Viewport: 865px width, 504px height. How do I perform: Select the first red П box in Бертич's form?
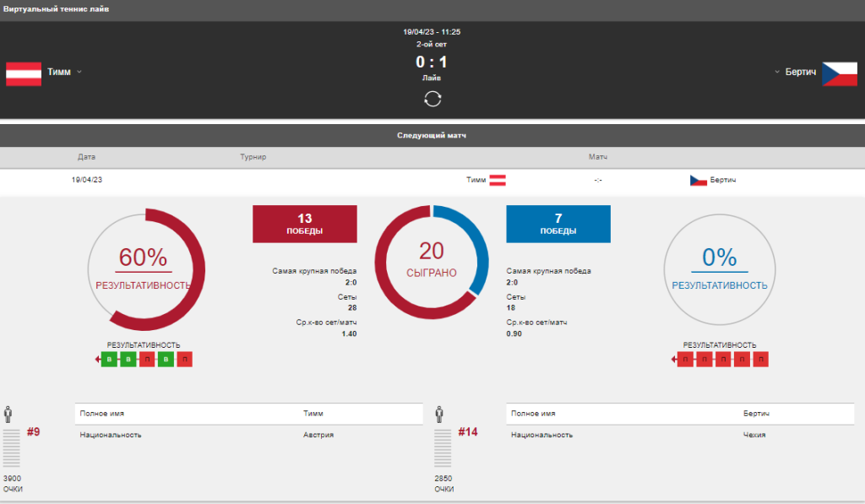click(x=685, y=360)
